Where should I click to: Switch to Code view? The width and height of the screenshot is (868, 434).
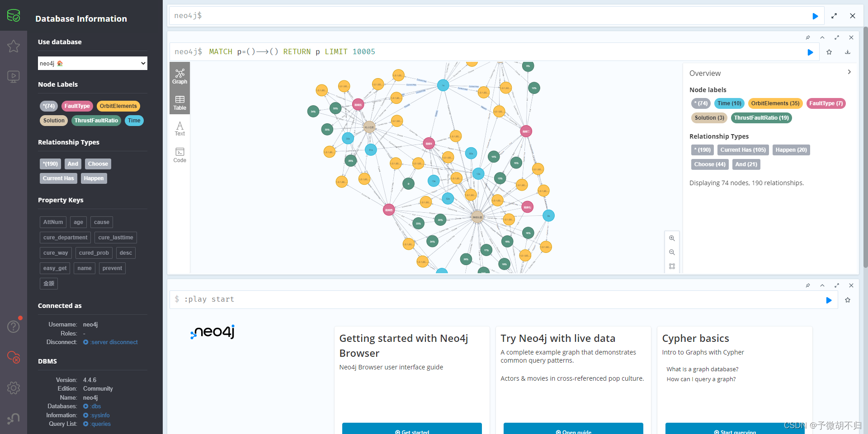coord(179,155)
